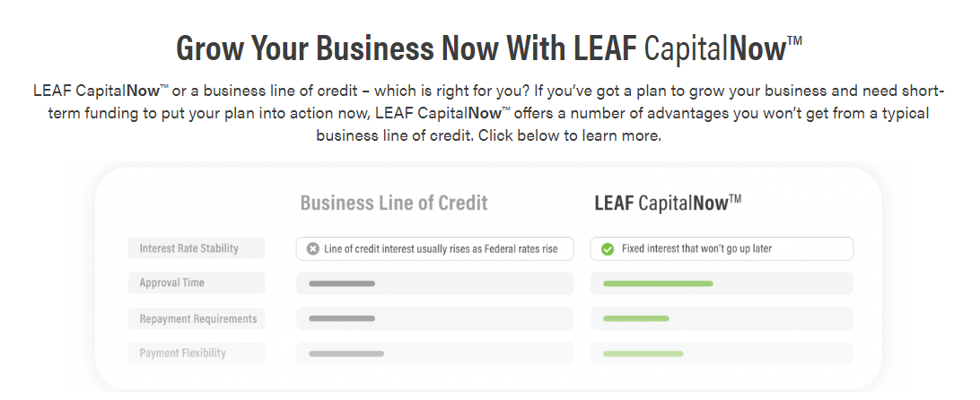Choose the Repayment Requirements row label

tap(197, 319)
